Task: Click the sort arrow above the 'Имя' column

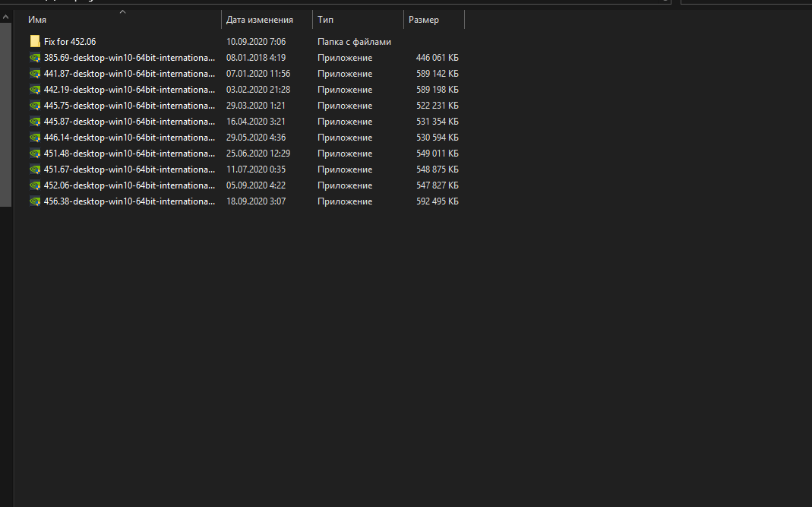Action: (x=123, y=12)
